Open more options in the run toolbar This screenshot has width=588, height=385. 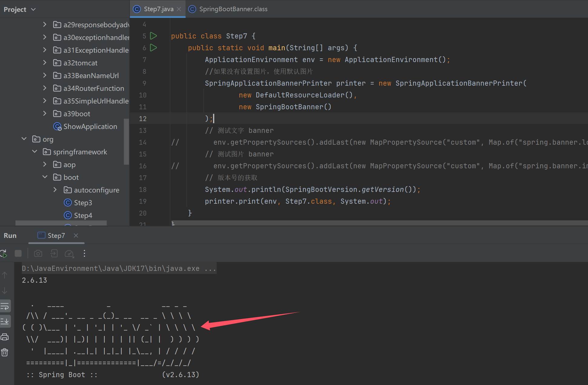pos(84,253)
